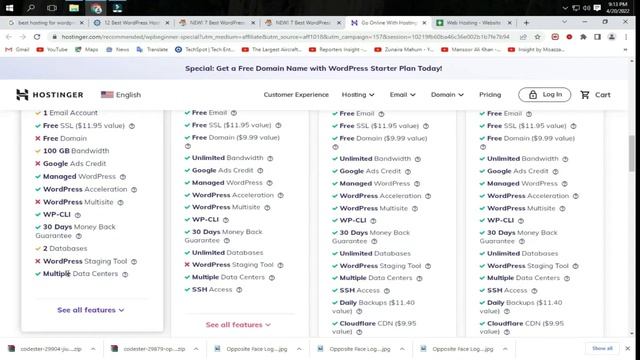Open first Opposite Face Log jpg download
640x360 pixels.
(x=252, y=349)
